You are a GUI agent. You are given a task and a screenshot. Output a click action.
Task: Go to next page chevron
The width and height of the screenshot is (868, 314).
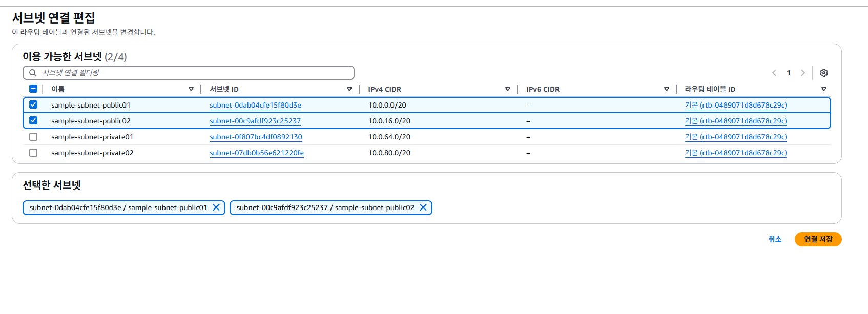pyautogui.click(x=802, y=73)
